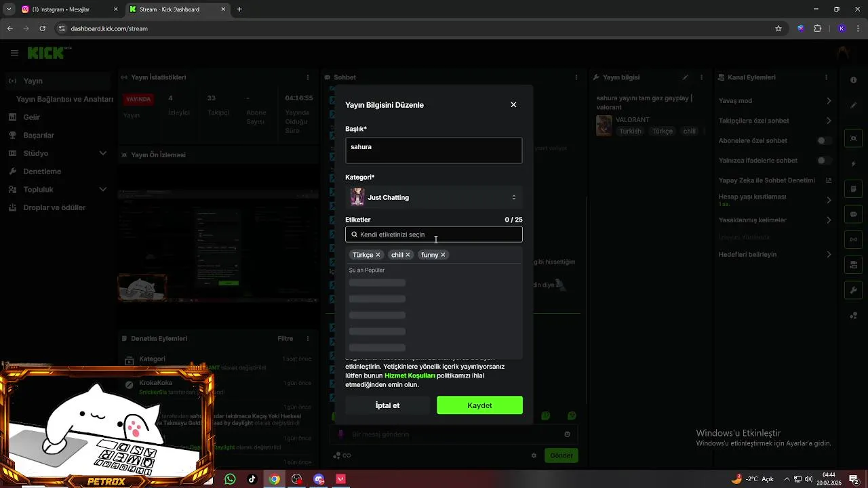The width and height of the screenshot is (868, 488).
Task: Click the İptal et button
Action: tap(388, 405)
